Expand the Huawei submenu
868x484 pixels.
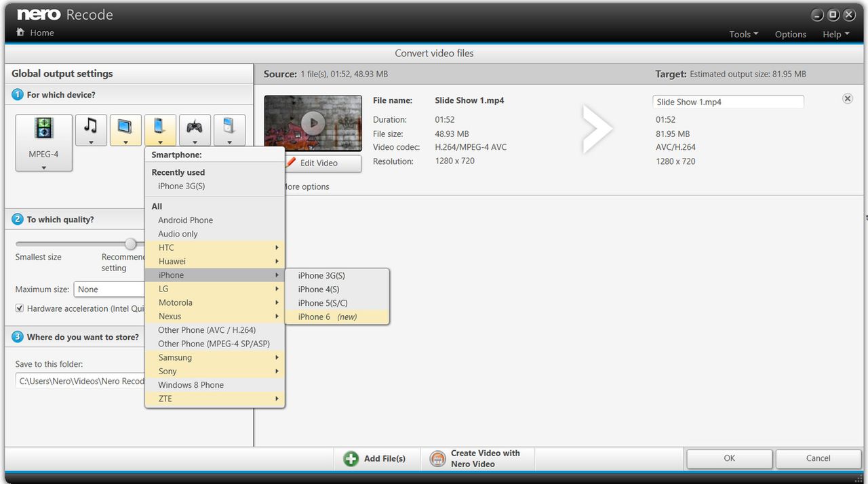(x=215, y=261)
